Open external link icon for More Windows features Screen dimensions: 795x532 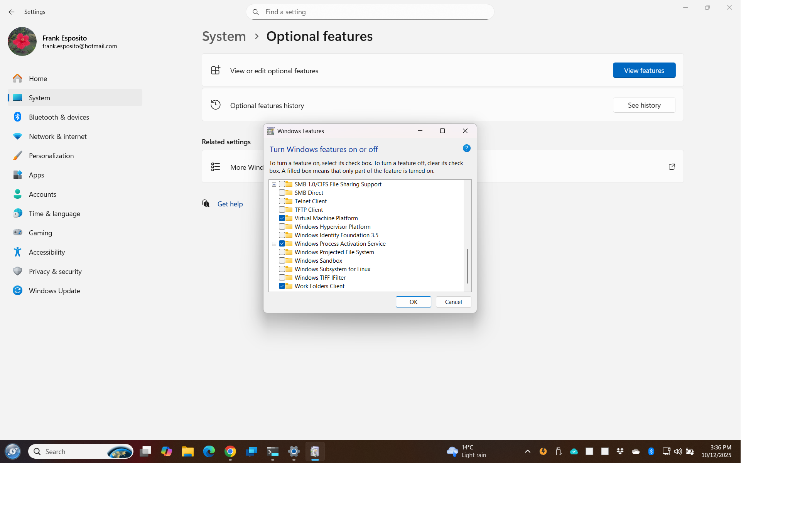click(x=672, y=167)
